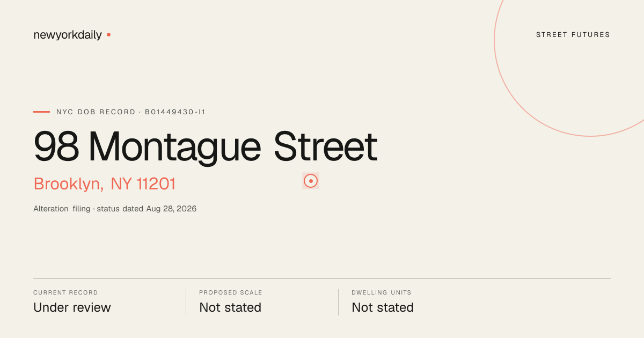Select the Under review status value
Image resolution: width=644 pixels, height=338 pixels.
[x=72, y=307]
